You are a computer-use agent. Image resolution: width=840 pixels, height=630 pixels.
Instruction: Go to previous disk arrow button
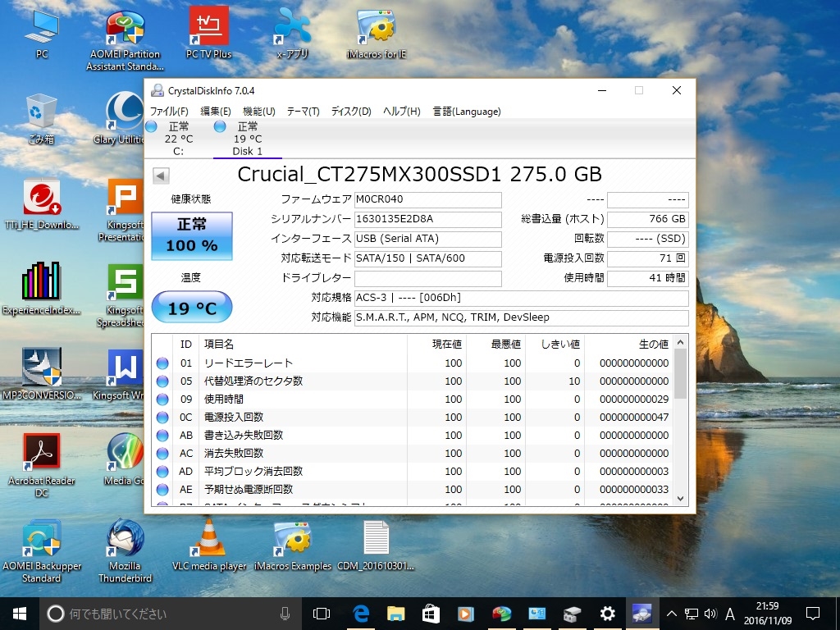tap(161, 176)
